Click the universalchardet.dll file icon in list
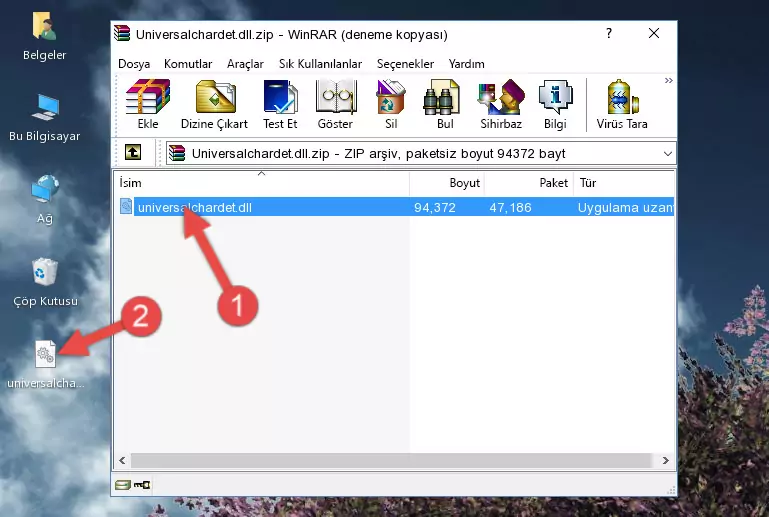769x517 pixels. (x=126, y=207)
